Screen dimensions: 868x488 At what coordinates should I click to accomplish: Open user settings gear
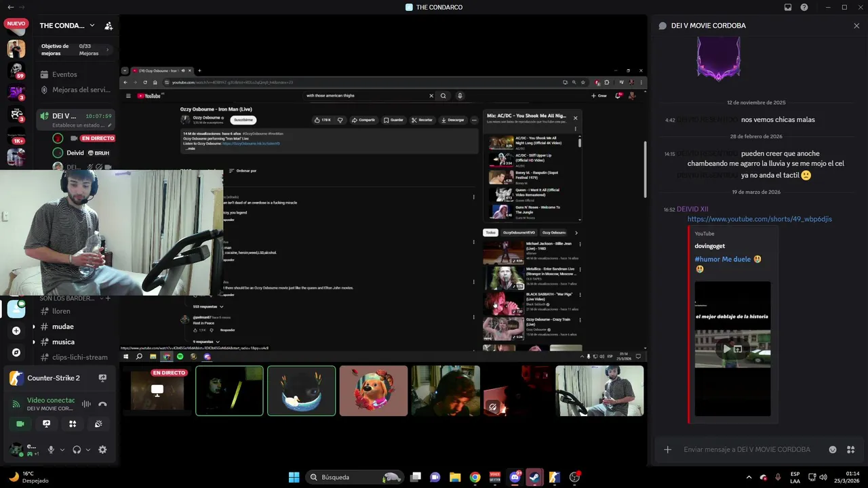pos(102,449)
